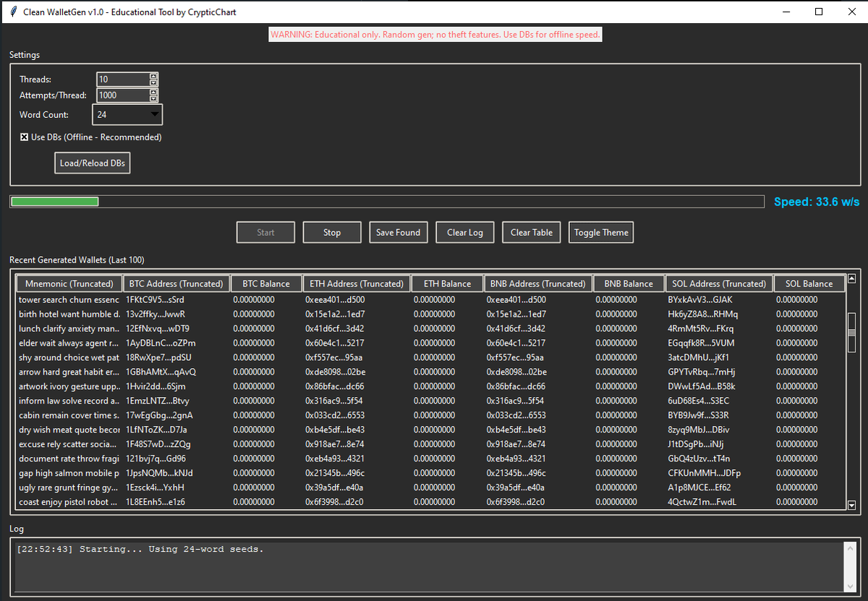
Task: Select the 'document rate throw fragi' row
Action: (x=430, y=459)
